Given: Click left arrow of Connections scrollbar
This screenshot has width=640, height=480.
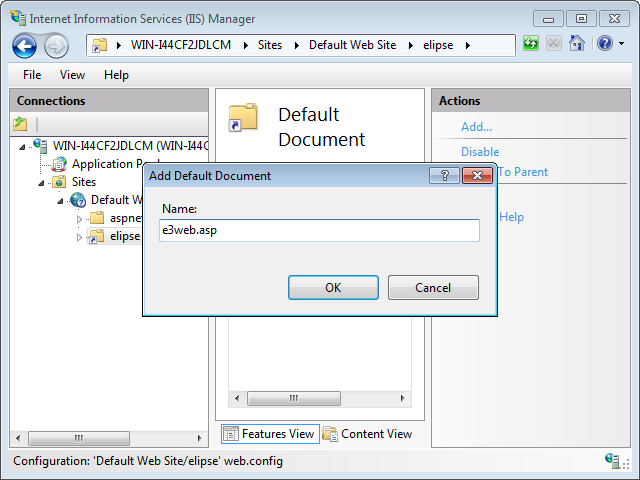Looking at the screenshot, I should point(18,438).
